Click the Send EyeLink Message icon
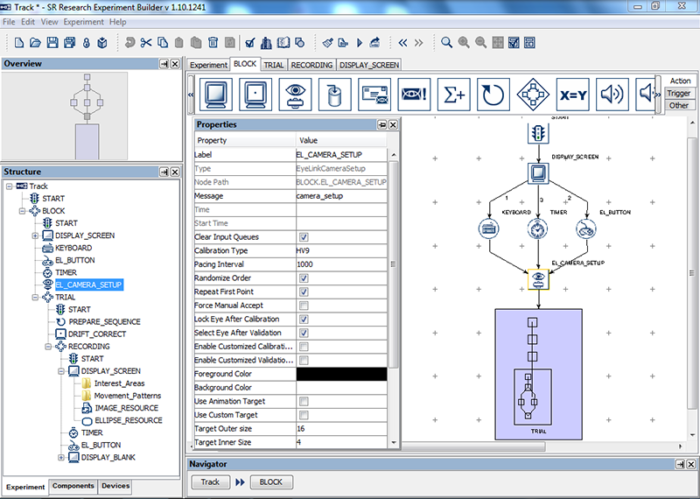 click(374, 95)
